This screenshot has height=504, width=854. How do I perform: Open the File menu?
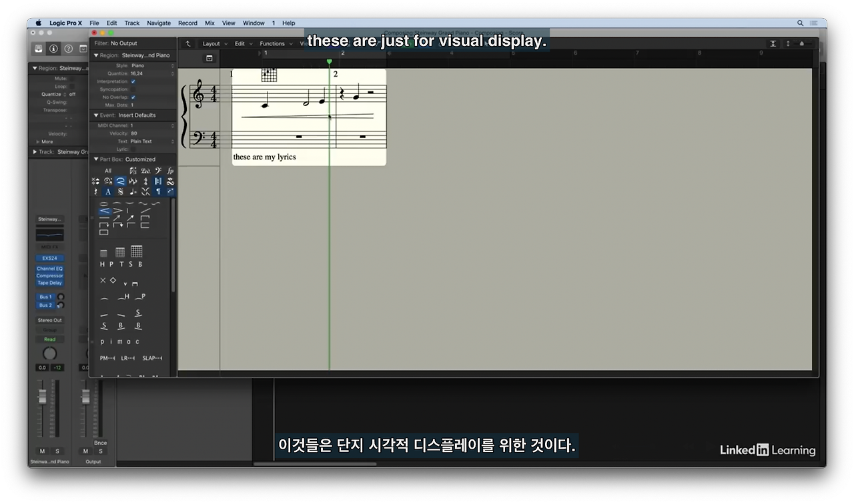pos(94,23)
